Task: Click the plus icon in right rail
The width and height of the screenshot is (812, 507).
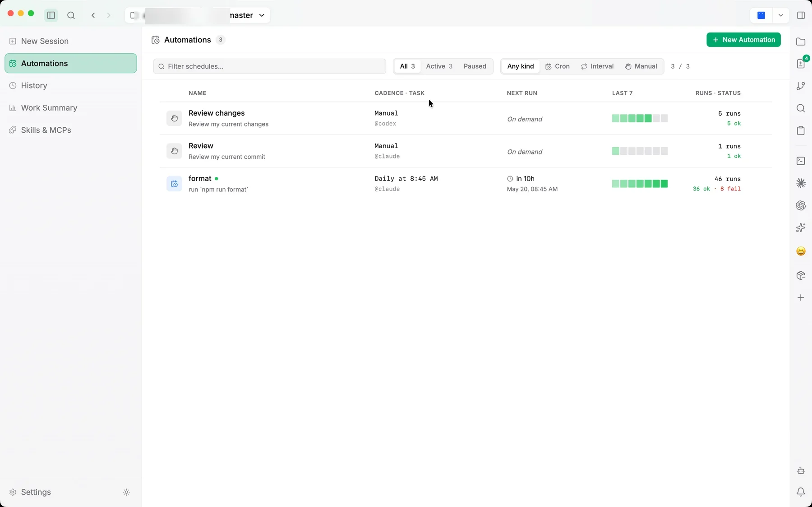Action: tap(801, 298)
